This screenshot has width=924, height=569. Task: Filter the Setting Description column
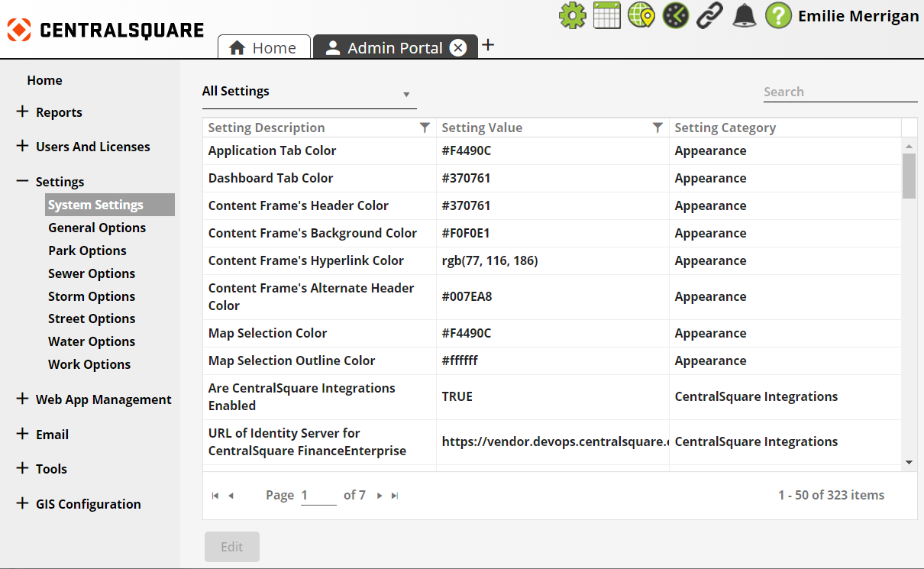coord(425,128)
